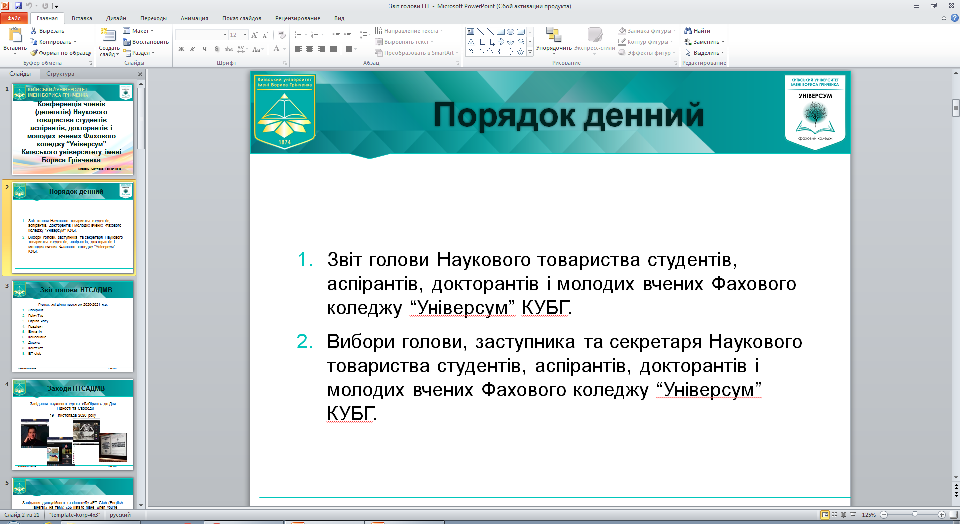This screenshot has width=960, height=524.
Task: Open the Design (Дизайн) ribbon tab
Action: tap(115, 18)
